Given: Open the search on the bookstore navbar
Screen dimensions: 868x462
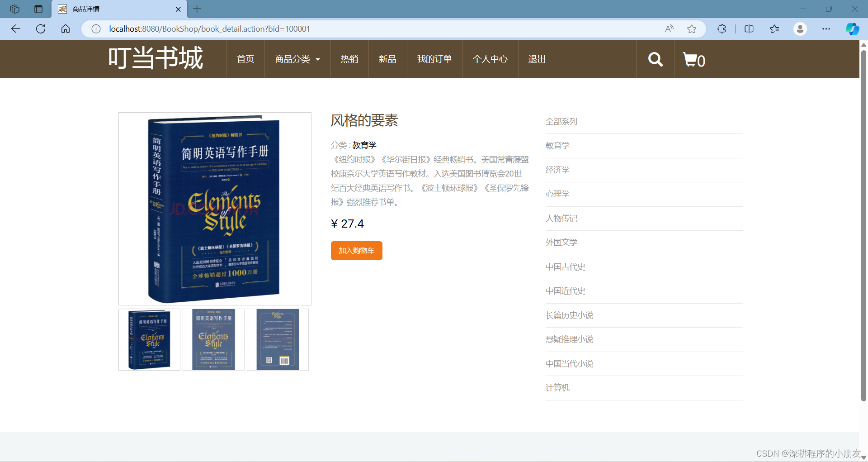Looking at the screenshot, I should click(655, 59).
